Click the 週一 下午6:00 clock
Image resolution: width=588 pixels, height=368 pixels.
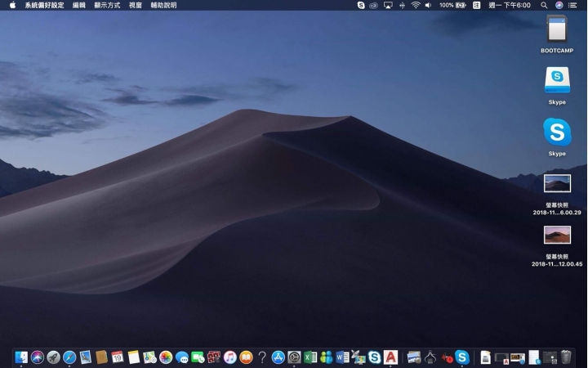pos(510,5)
